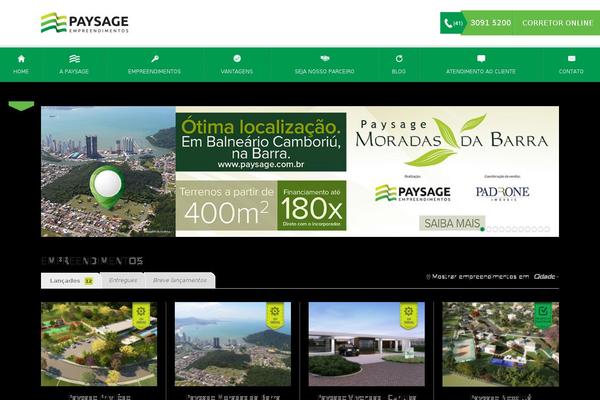Click the Vantagens checkmark icon

237,58
